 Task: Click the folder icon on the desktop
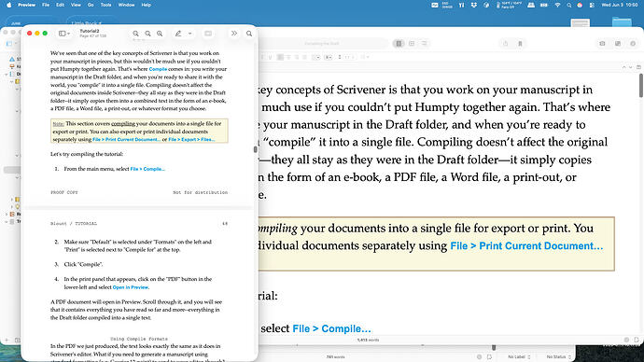[622, 21]
